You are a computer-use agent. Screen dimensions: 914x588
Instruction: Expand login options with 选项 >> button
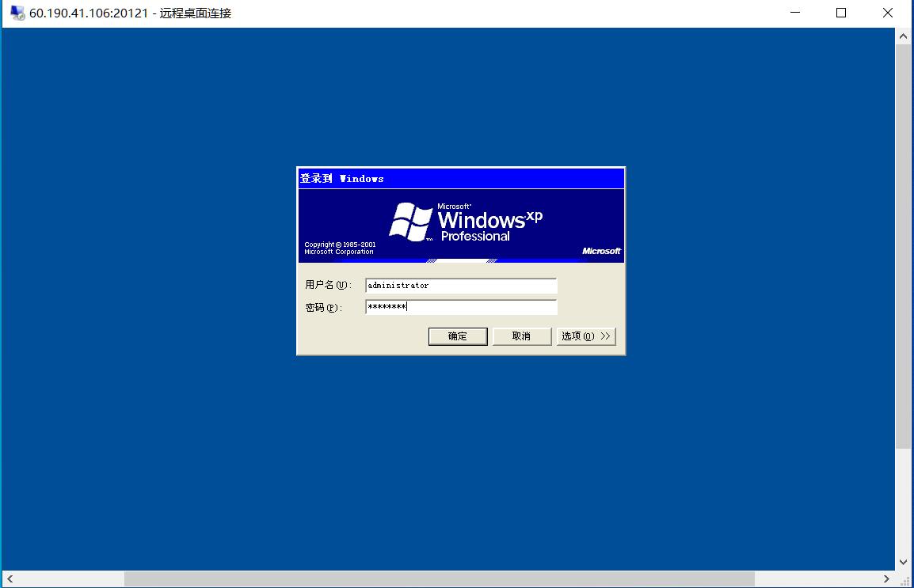(x=586, y=336)
